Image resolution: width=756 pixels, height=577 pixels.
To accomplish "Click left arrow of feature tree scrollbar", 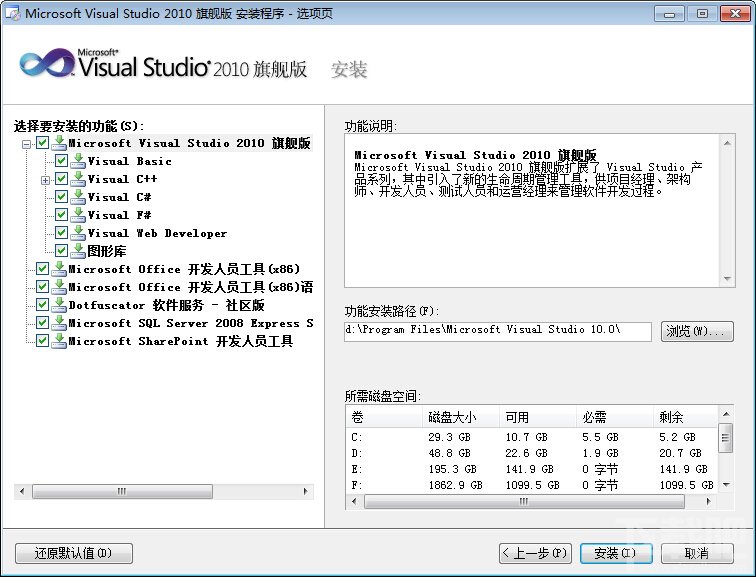I will 22,491.
